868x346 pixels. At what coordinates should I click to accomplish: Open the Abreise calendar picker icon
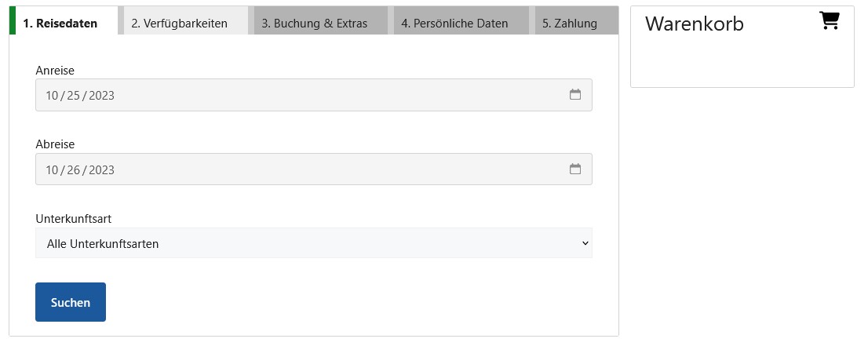(575, 169)
